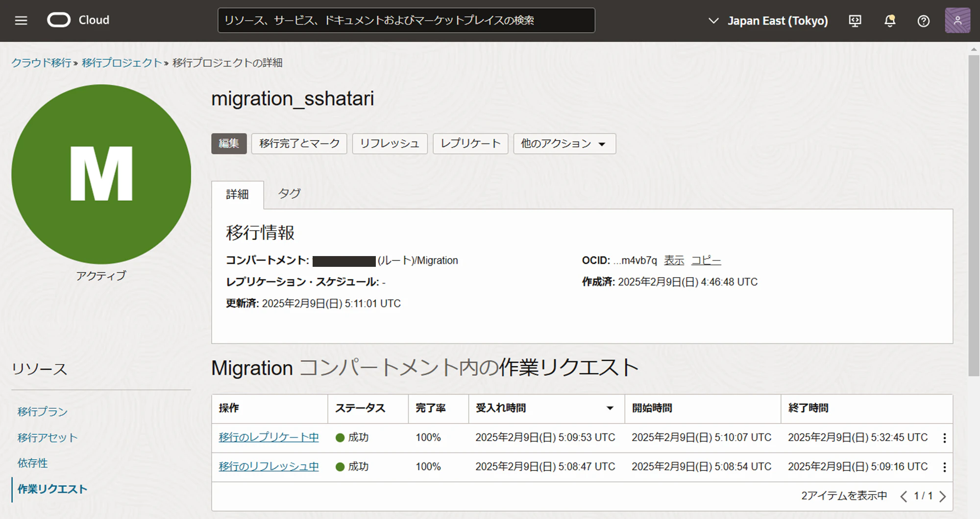The image size is (980, 519).
Task: Click the 2025年2月9日(日) 5:08:54 UTC start time
Action: pyautogui.click(x=702, y=467)
